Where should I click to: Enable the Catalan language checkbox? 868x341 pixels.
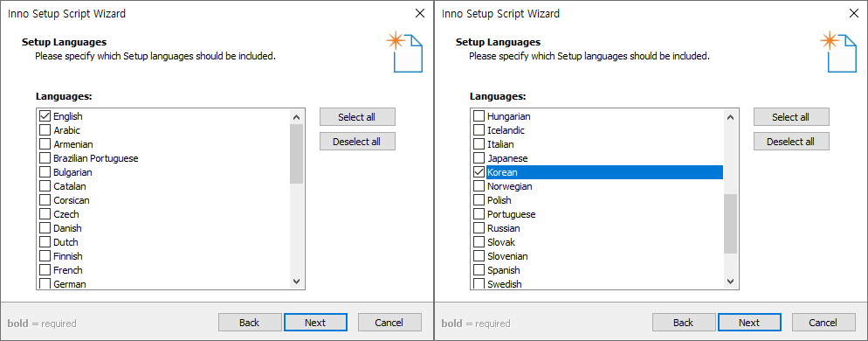(x=45, y=186)
